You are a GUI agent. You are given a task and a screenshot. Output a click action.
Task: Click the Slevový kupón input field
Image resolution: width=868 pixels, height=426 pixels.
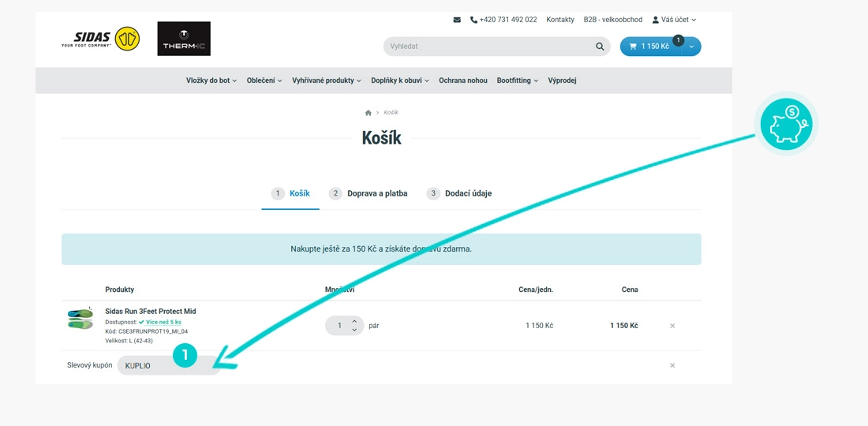click(169, 366)
